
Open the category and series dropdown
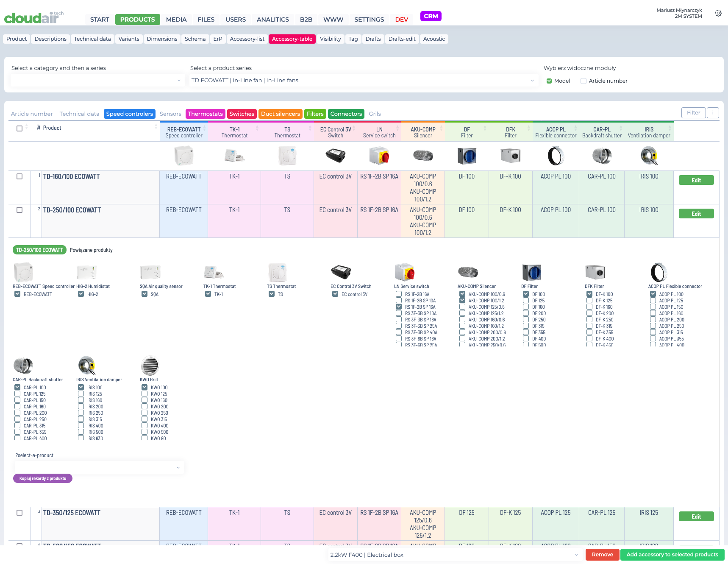point(97,80)
